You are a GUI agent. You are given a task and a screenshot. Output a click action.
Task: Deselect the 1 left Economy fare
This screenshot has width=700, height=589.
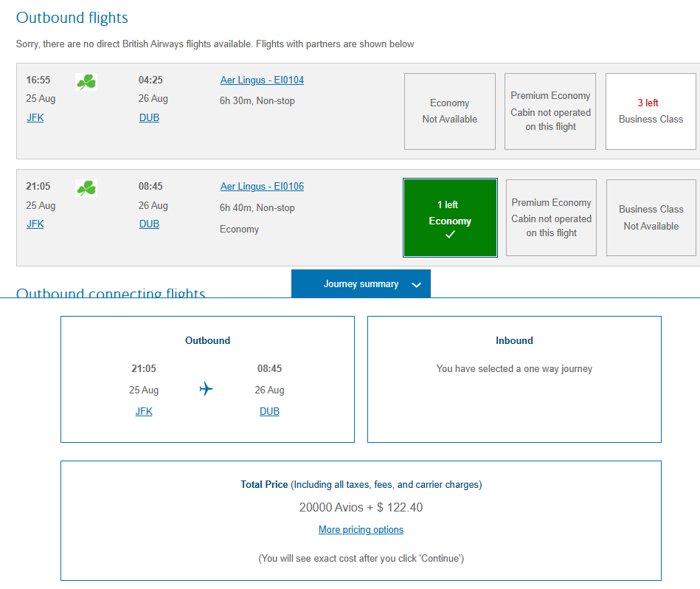(x=450, y=218)
